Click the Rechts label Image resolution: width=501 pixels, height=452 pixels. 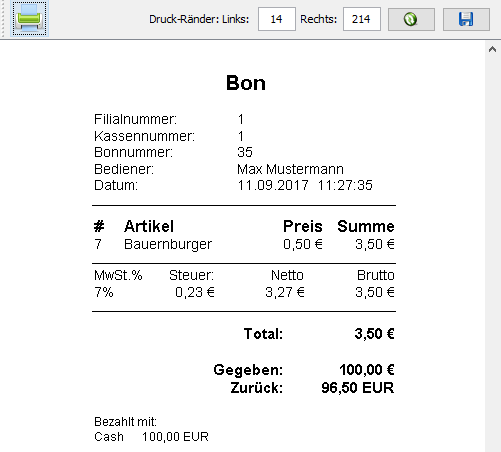[x=318, y=19]
